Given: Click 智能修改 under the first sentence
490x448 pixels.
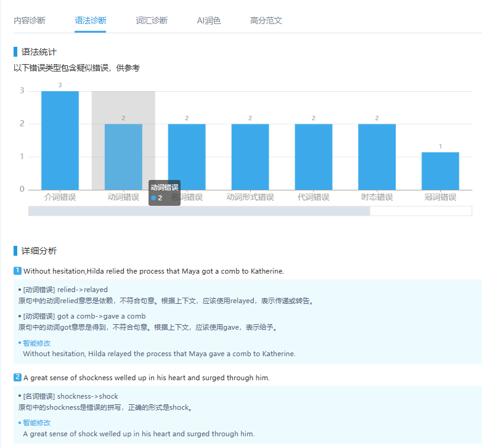Looking at the screenshot, I should pyautogui.click(x=36, y=343).
